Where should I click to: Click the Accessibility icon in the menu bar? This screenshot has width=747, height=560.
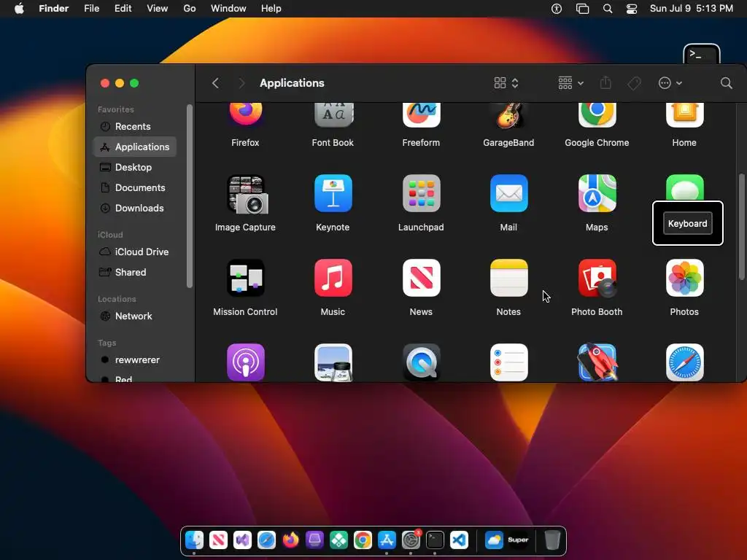pos(557,9)
